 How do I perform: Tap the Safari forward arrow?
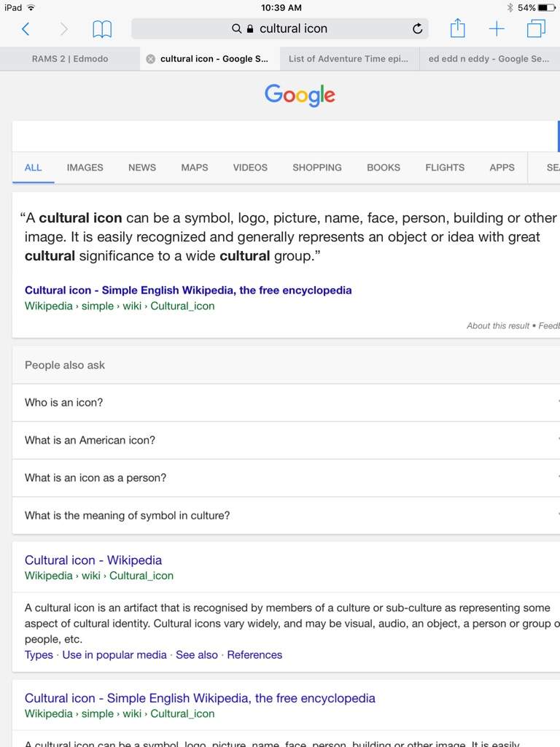click(64, 29)
